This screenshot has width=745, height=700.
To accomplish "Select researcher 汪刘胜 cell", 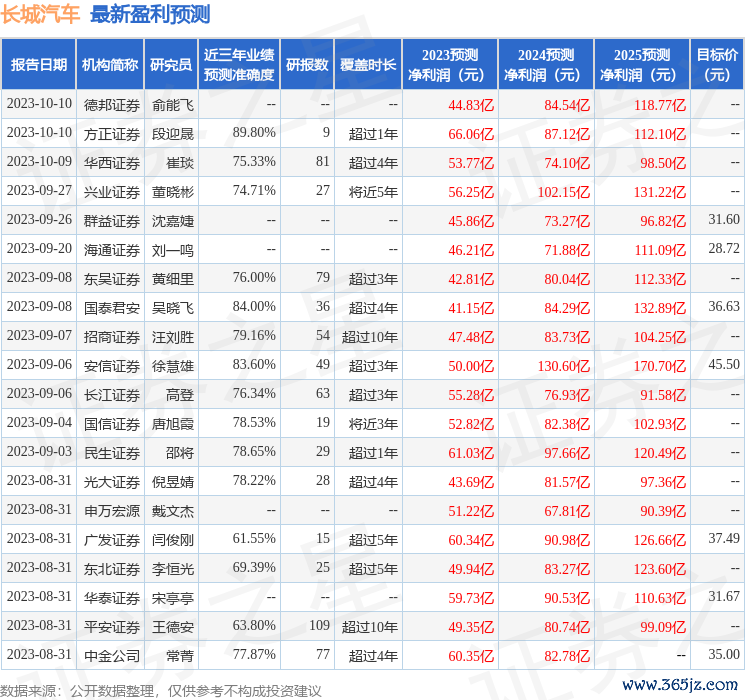I will pyautogui.click(x=172, y=337).
